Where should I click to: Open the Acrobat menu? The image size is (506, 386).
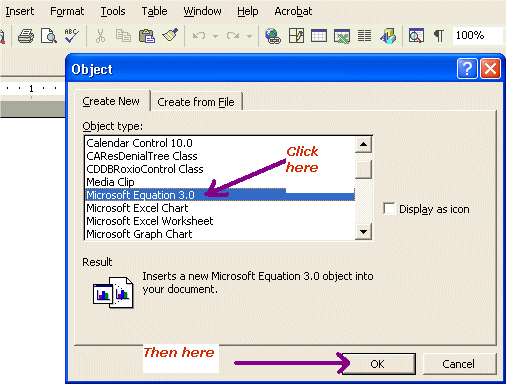pos(293,11)
